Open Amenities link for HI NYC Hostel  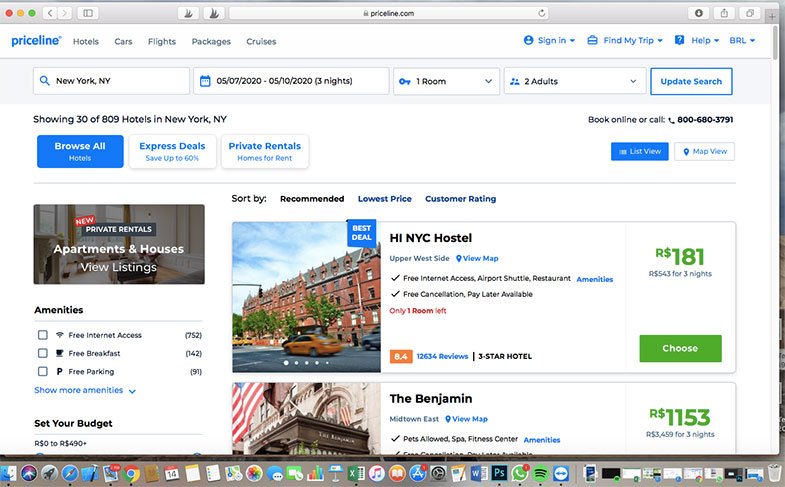point(595,279)
